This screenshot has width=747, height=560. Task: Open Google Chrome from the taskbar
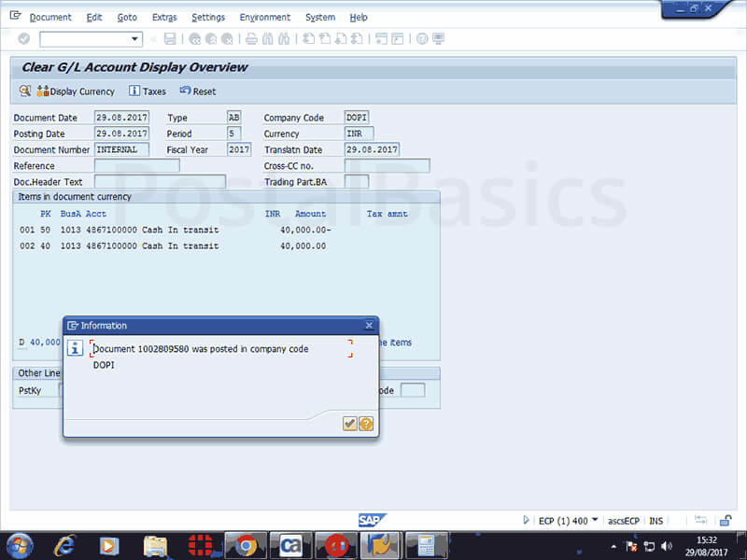tap(247, 545)
